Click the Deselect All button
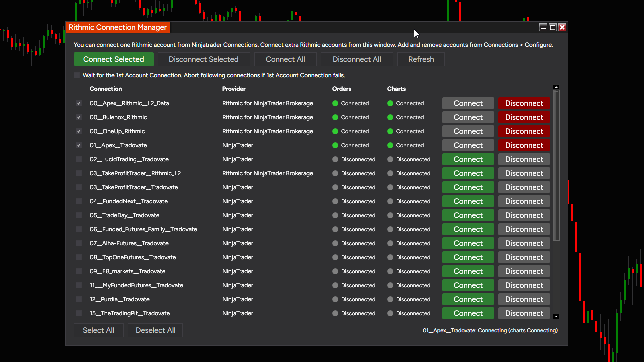 [x=155, y=330]
